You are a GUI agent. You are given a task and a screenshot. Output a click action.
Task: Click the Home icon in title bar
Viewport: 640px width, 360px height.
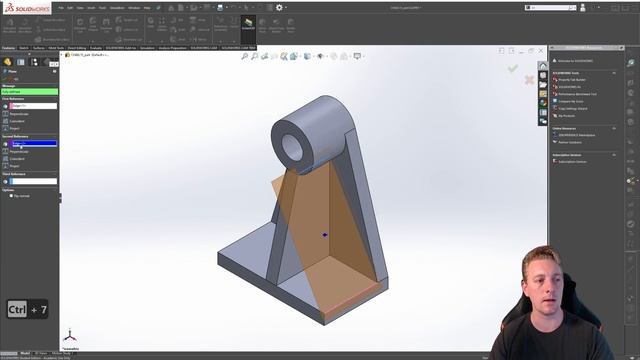click(x=171, y=7)
